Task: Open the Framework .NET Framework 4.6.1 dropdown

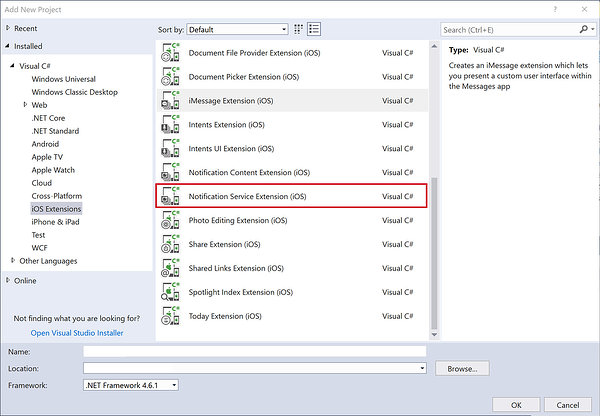Action: pyautogui.click(x=131, y=385)
